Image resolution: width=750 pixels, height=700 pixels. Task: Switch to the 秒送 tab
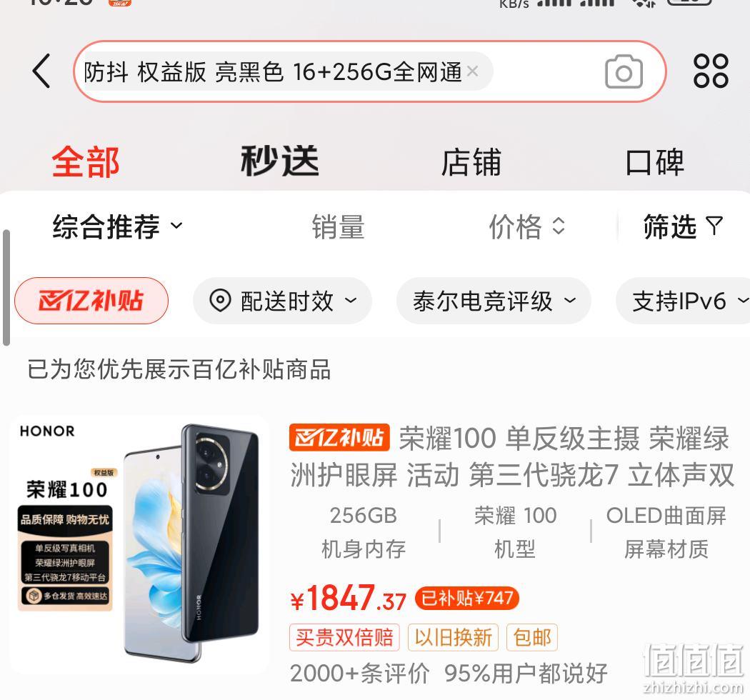(x=280, y=161)
